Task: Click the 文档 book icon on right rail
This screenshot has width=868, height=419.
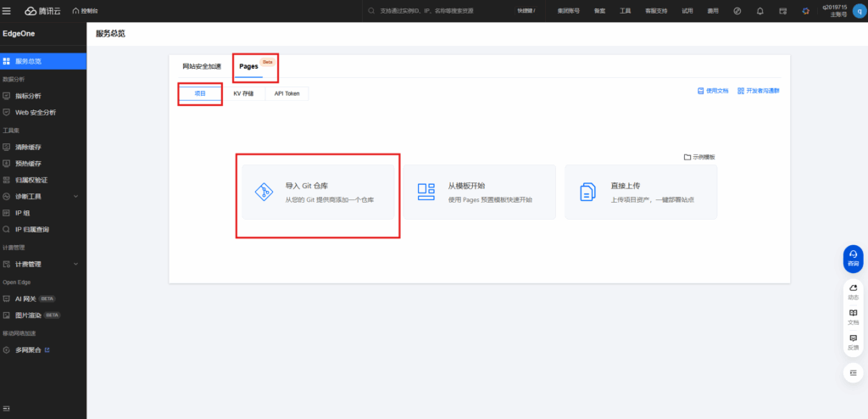Action: point(853,316)
